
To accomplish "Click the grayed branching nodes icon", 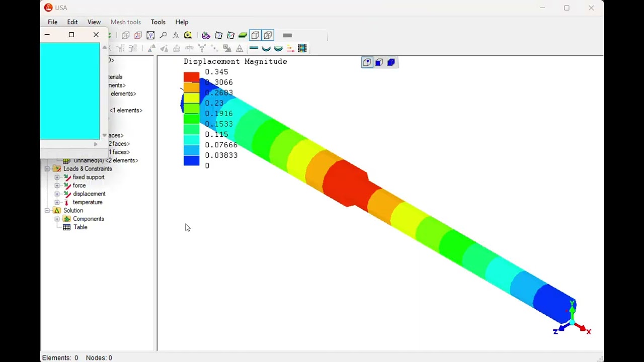I will pyautogui.click(x=202, y=49).
